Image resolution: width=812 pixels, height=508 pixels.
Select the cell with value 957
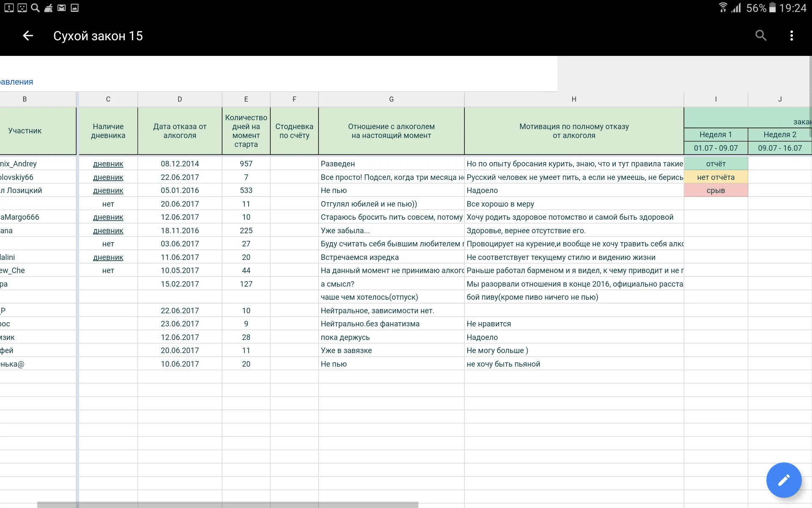246,164
